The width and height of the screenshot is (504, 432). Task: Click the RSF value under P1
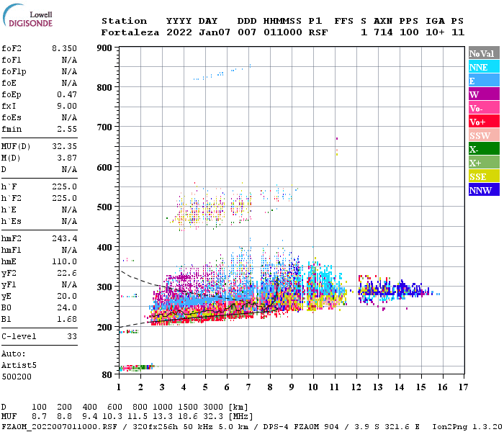pos(318,32)
